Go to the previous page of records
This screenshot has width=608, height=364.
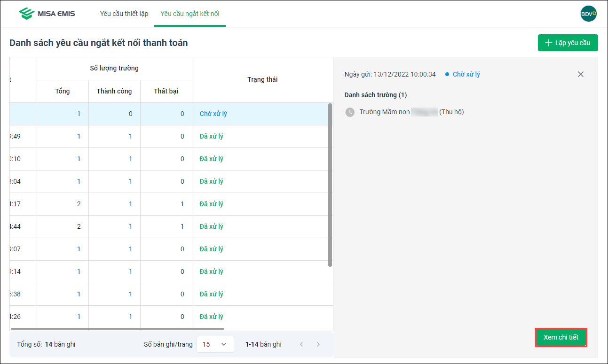point(301,344)
